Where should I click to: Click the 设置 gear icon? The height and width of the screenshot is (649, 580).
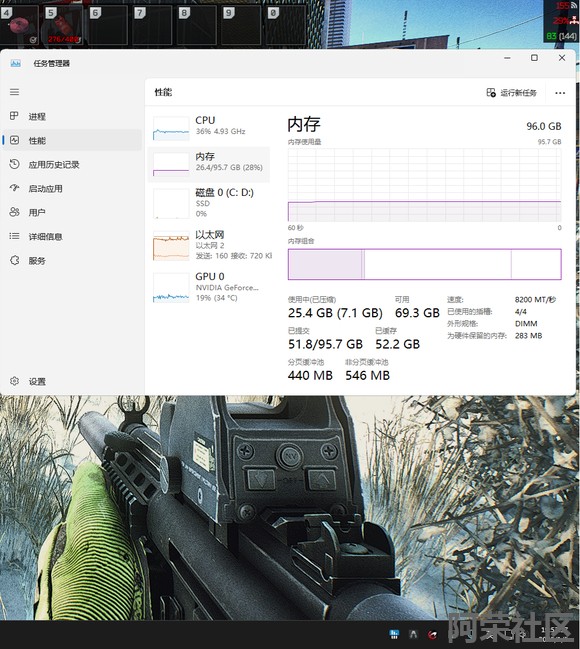pyautogui.click(x=14, y=381)
